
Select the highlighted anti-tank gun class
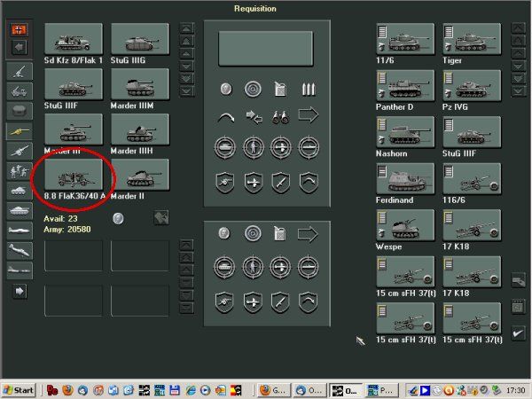pyautogui.click(x=20, y=131)
